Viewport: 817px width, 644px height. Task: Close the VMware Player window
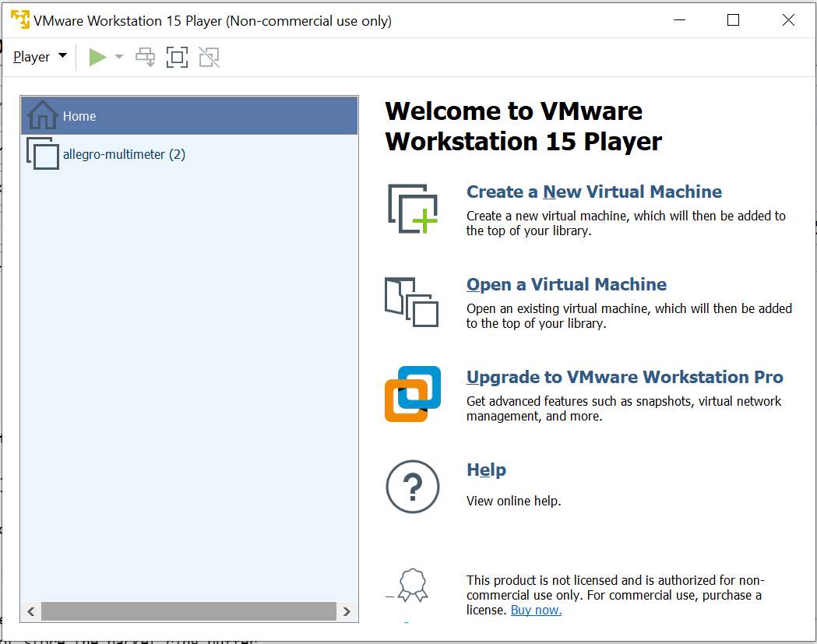click(788, 20)
